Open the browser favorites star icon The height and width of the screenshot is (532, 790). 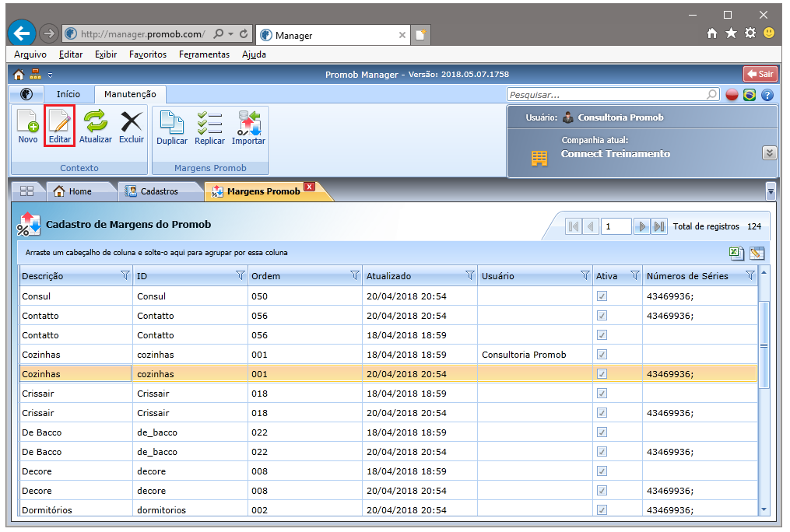[x=731, y=33]
